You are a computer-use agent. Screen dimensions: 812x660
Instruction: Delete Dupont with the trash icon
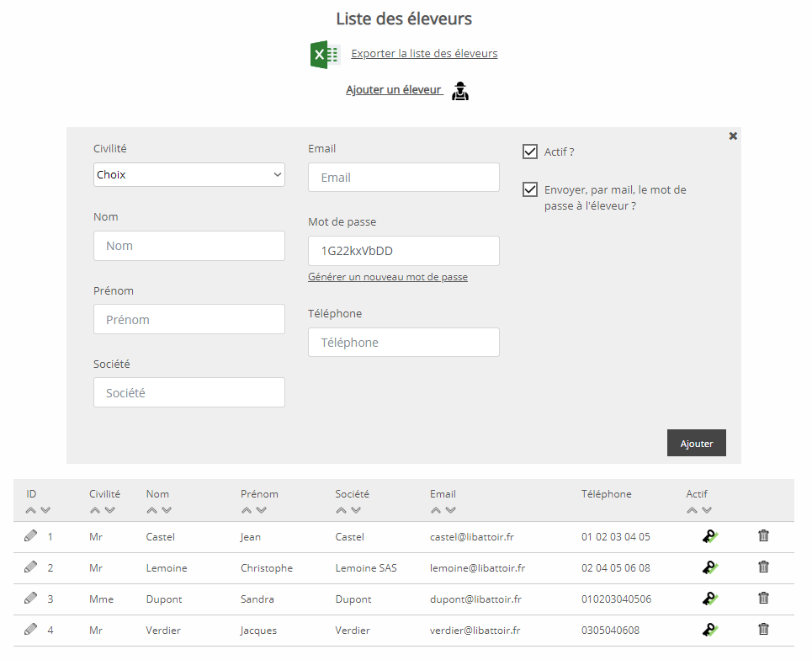763,598
